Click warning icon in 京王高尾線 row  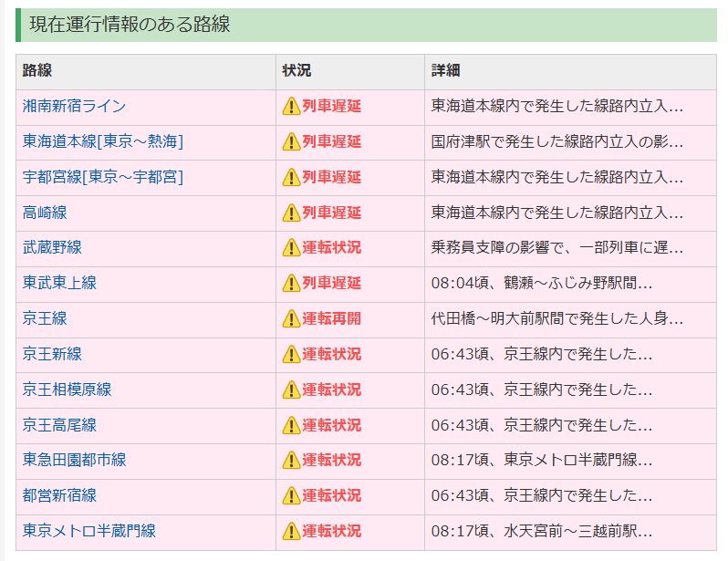tap(291, 425)
